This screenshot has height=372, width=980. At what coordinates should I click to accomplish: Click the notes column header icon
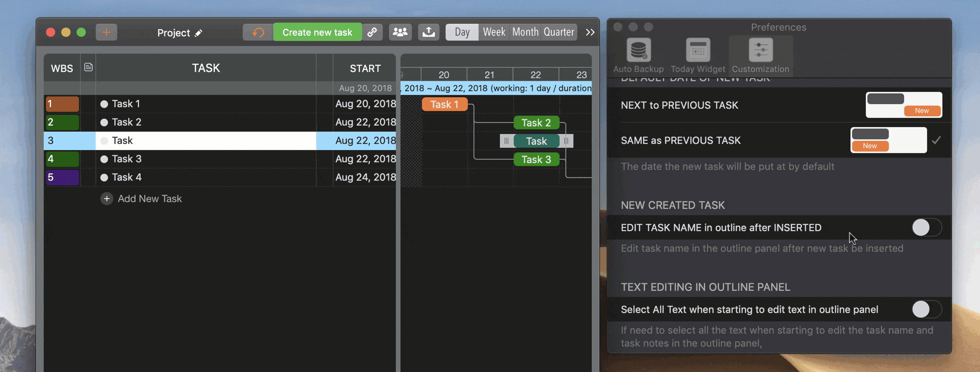click(88, 67)
